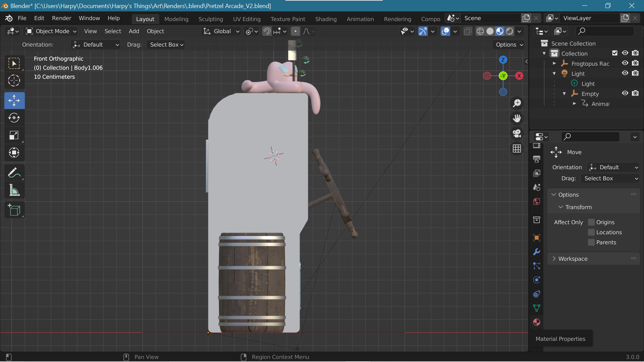Open Particle Properties tab
Screen dimensions: 644x362
(537, 266)
